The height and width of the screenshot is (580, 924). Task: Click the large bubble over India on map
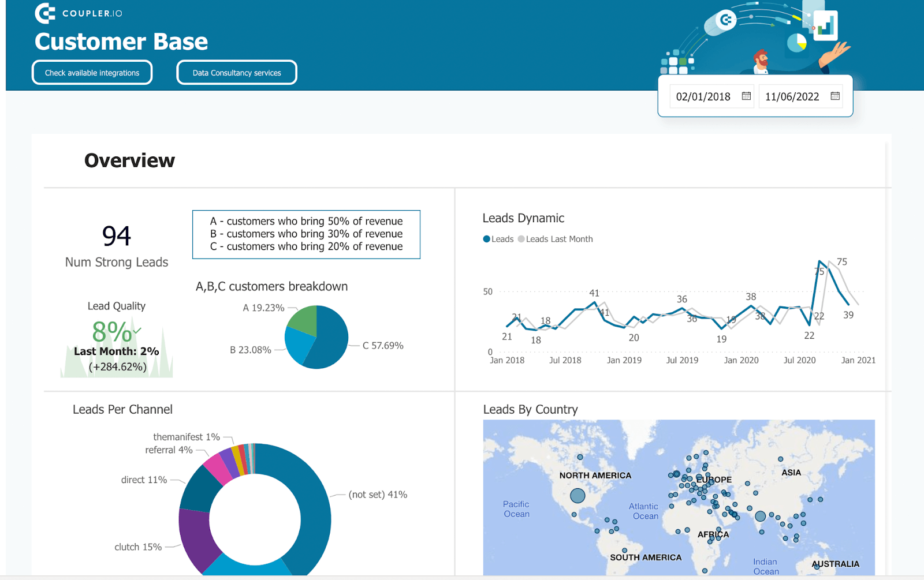pos(761,517)
